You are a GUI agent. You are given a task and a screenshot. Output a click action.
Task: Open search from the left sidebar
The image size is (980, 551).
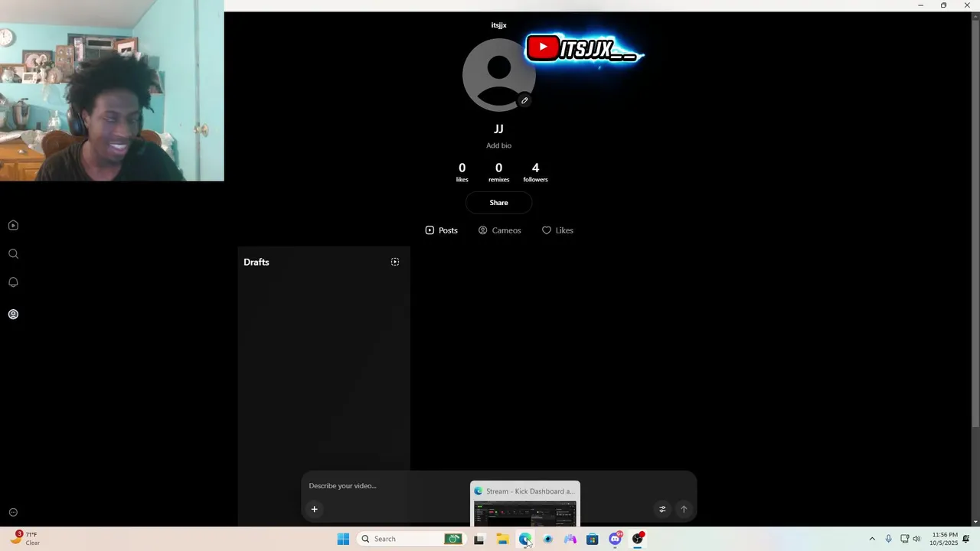(13, 254)
